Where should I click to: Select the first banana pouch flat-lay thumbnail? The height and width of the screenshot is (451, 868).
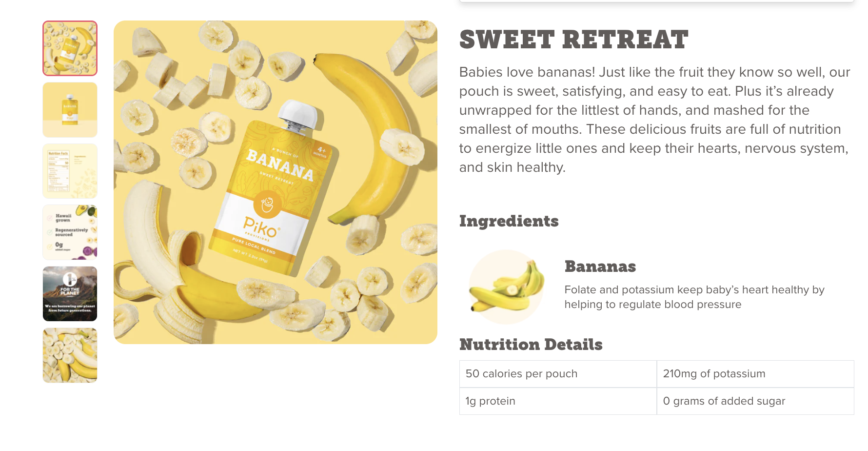coord(70,48)
